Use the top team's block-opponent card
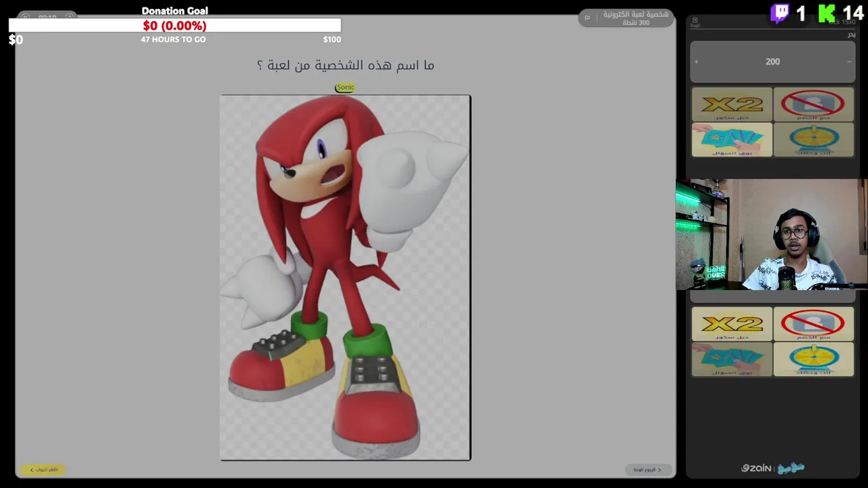Viewport: 868px width, 488px height. click(x=813, y=104)
